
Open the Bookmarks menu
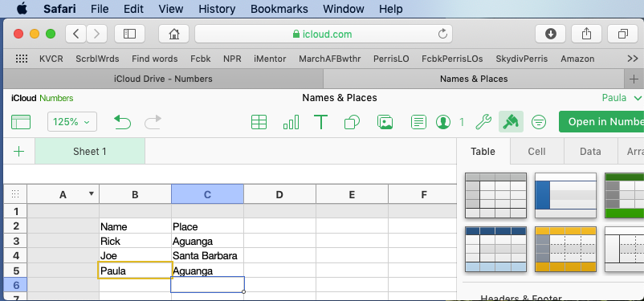tap(279, 9)
